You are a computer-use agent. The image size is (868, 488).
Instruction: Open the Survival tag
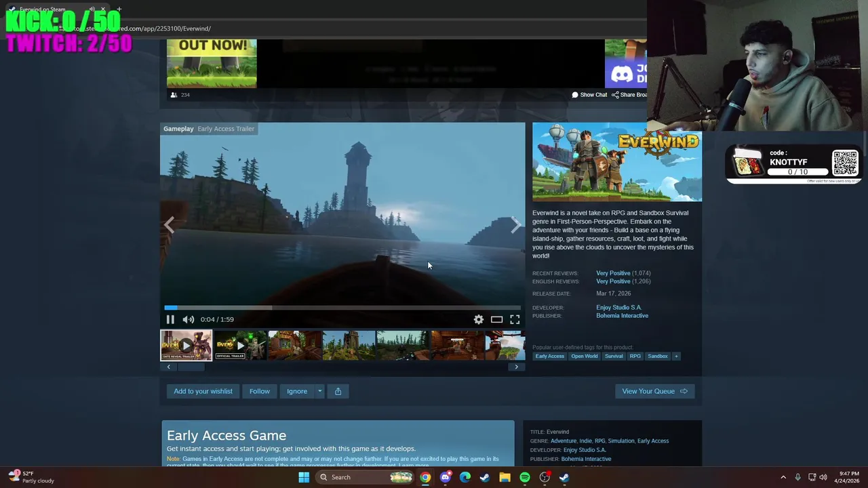tap(614, 356)
